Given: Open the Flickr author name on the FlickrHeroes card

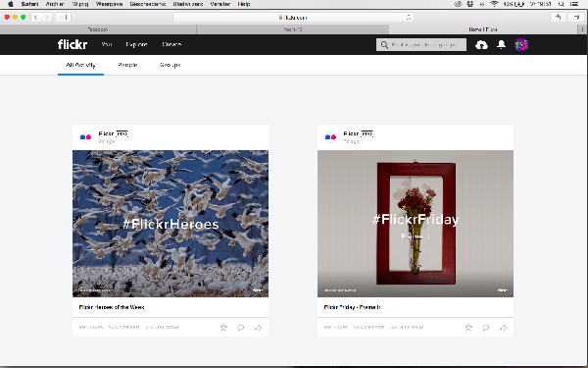Looking at the screenshot, I should click(x=106, y=133).
